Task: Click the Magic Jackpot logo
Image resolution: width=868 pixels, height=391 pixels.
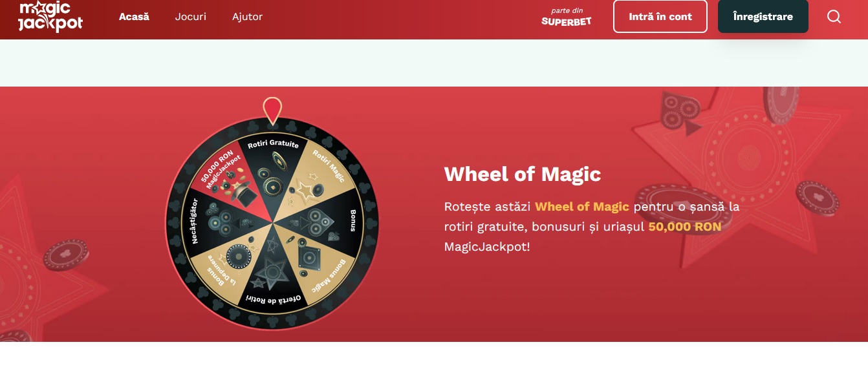Action: pos(50,16)
